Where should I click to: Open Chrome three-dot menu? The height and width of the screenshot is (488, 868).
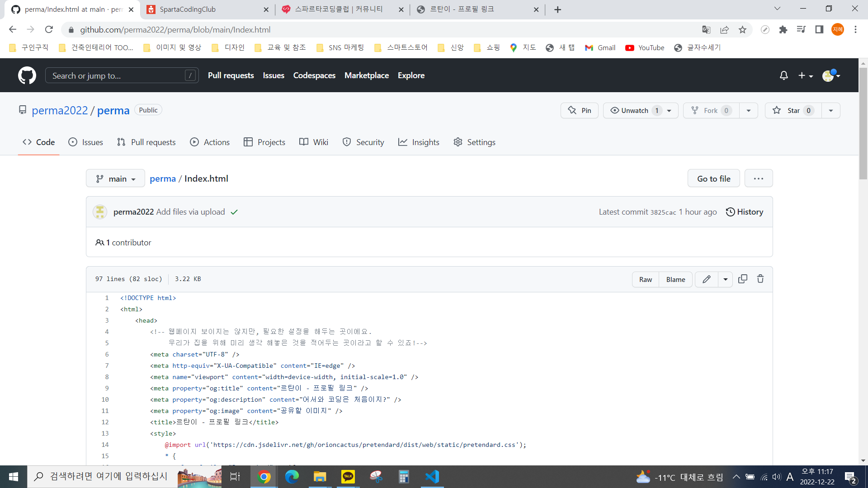pos(855,29)
